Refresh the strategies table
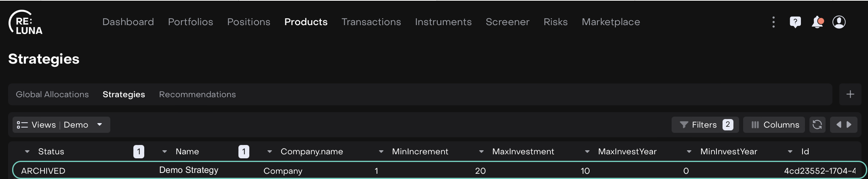 (x=817, y=125)
